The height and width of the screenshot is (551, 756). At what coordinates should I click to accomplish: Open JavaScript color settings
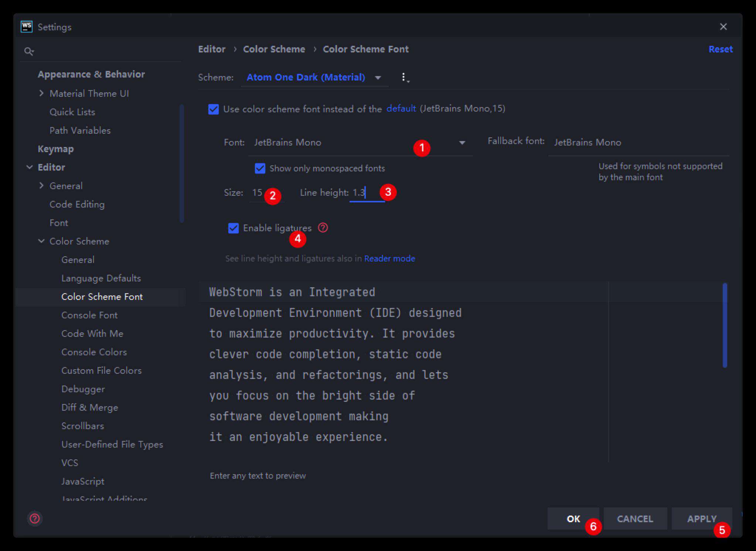[83, 481]
